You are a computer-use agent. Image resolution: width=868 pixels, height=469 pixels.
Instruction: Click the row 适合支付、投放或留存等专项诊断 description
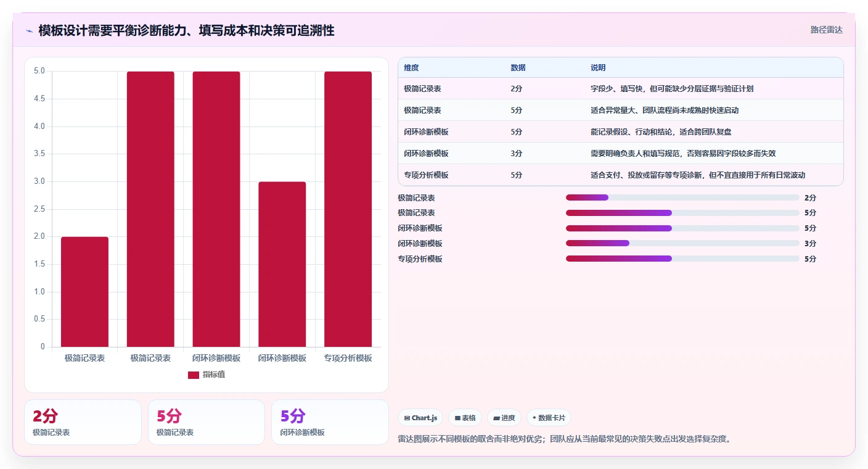pos(698,175)
